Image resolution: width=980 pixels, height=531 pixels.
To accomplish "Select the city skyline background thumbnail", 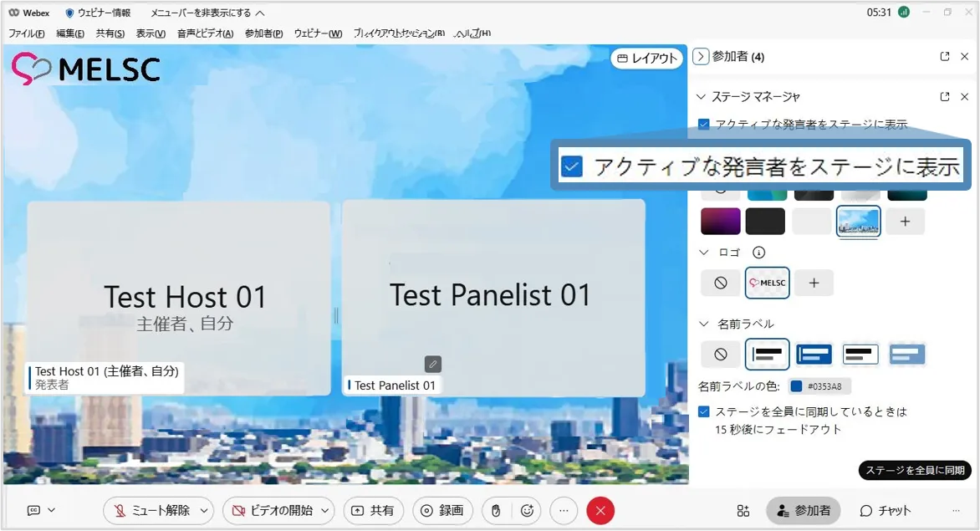I will [859, 221].
